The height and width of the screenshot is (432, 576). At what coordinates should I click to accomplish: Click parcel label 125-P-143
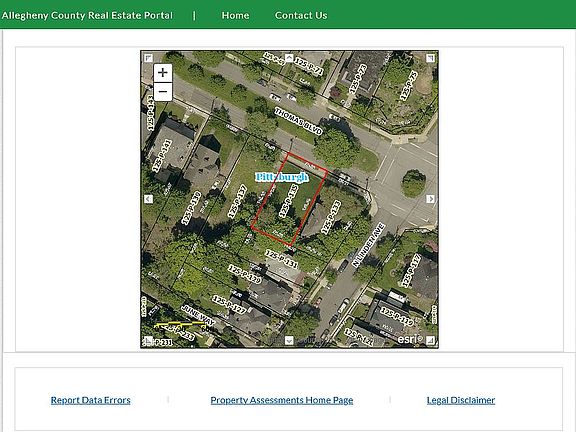point(150,112)
